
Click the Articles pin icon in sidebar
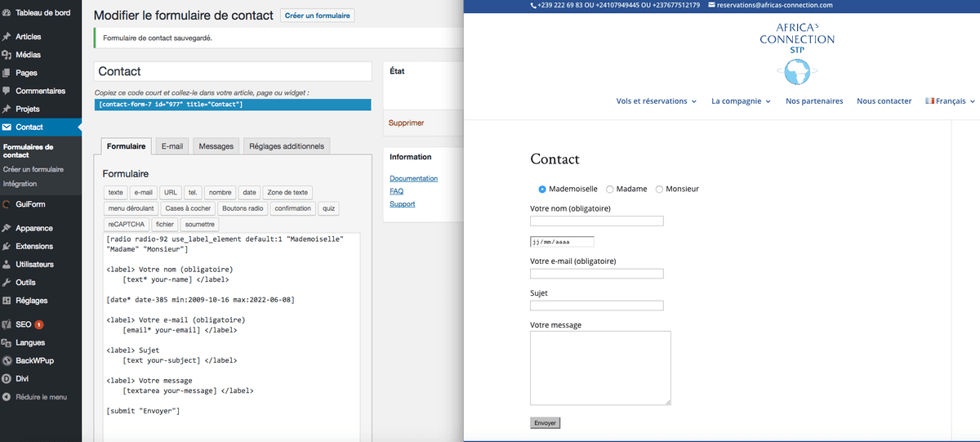(7, 37)
